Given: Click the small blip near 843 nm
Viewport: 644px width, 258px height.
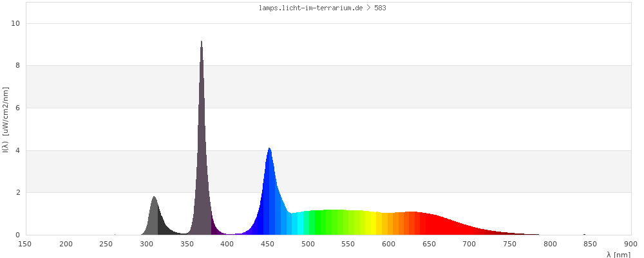Looking at the screenshot, I should click(584, 234).
